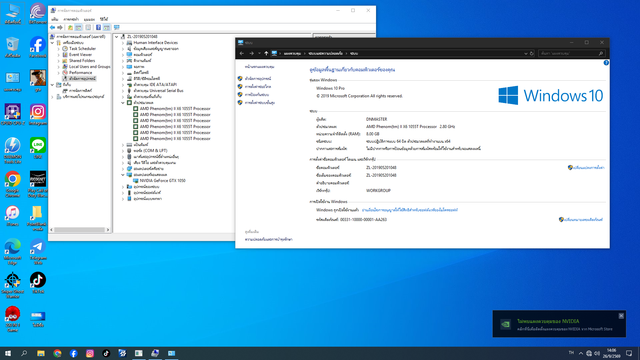Open the last menu in Computer Management menu bar
Viewport: 640px width, 360px height.
[104, 19]
